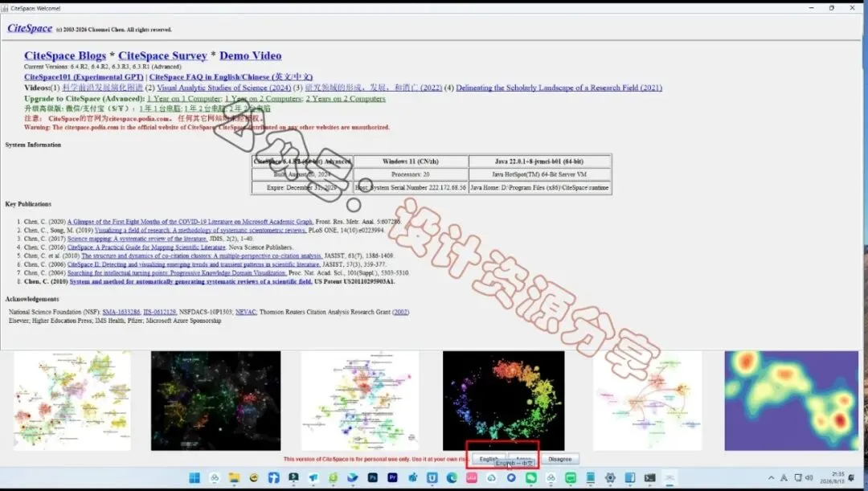The width and height of the screenshot is (868, 491).
Task: Select the CiteSpace Java app taskbar icon
Action: point(669,477)
